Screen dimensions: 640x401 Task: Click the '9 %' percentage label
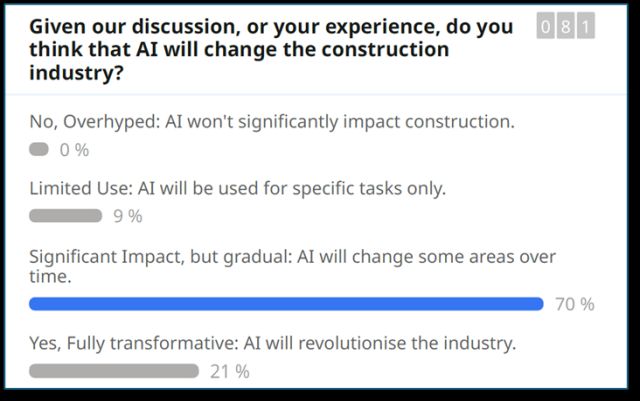click(128, 216)
